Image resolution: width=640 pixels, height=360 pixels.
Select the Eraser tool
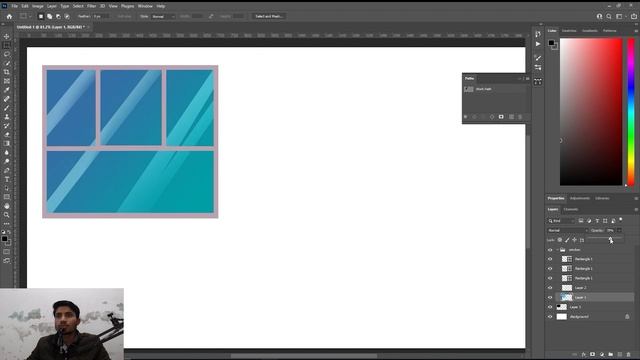point(7,135)
